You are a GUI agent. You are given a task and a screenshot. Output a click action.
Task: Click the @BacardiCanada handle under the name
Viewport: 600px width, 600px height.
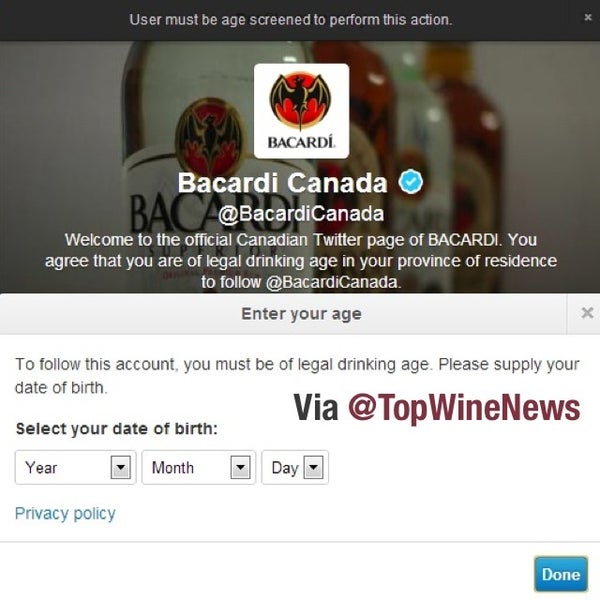pos(301,214)
